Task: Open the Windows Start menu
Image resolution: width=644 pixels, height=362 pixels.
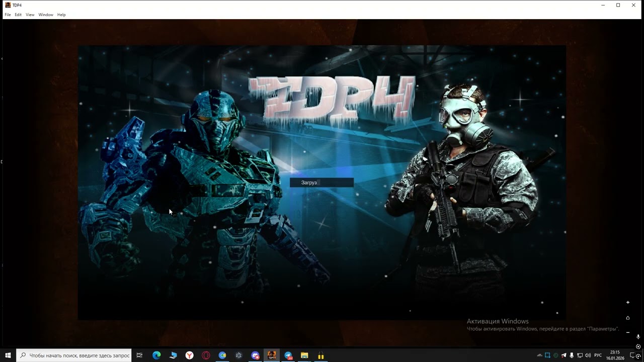Action: pos(8,355)
